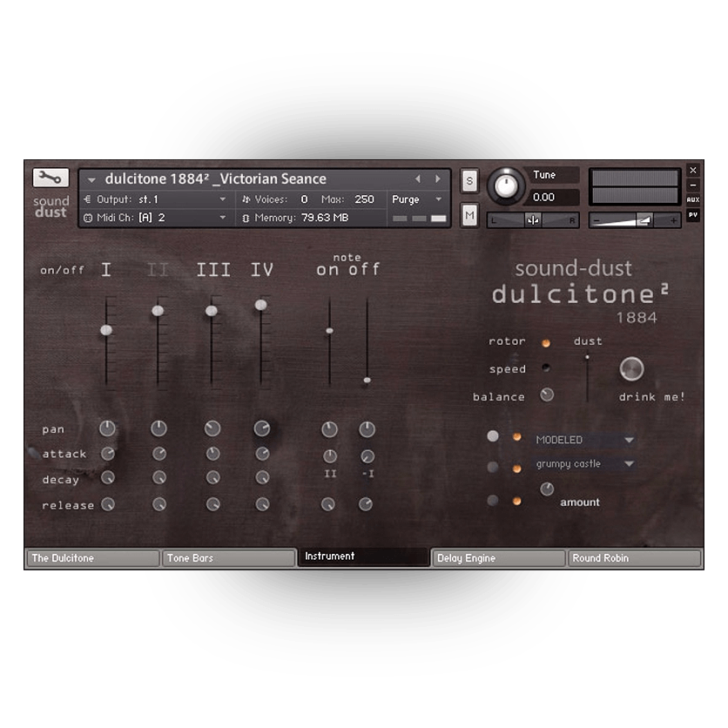Toggle the orange LED beside amount

click(x=516, y=501)
